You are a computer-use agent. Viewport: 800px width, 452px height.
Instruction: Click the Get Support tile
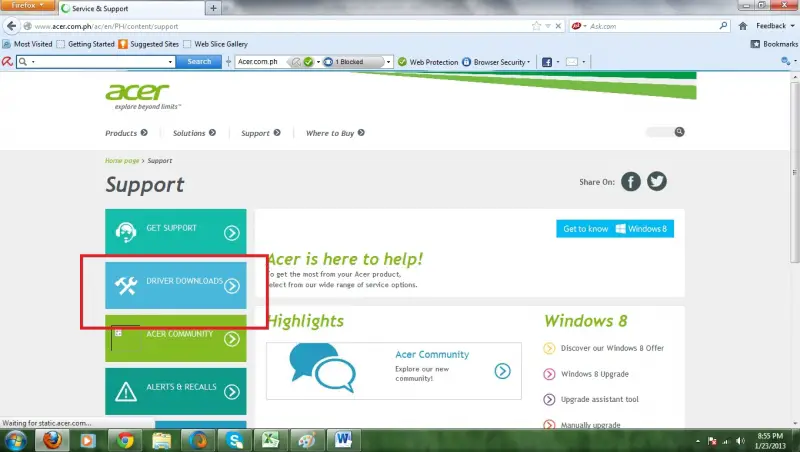[176, 232]
